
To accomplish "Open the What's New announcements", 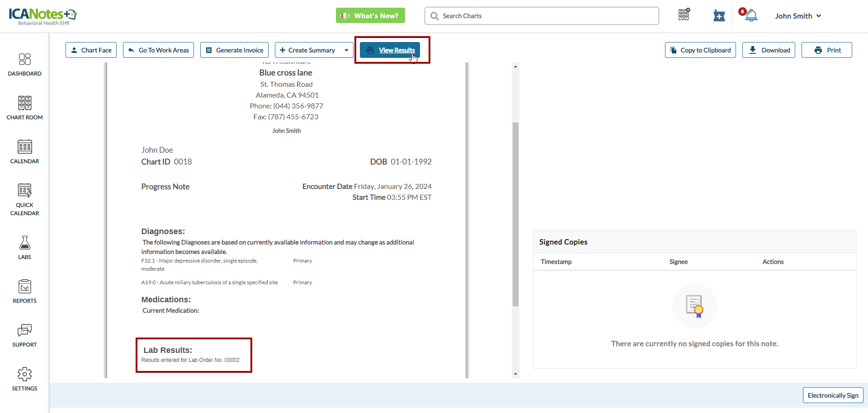I will click(370, 15).
